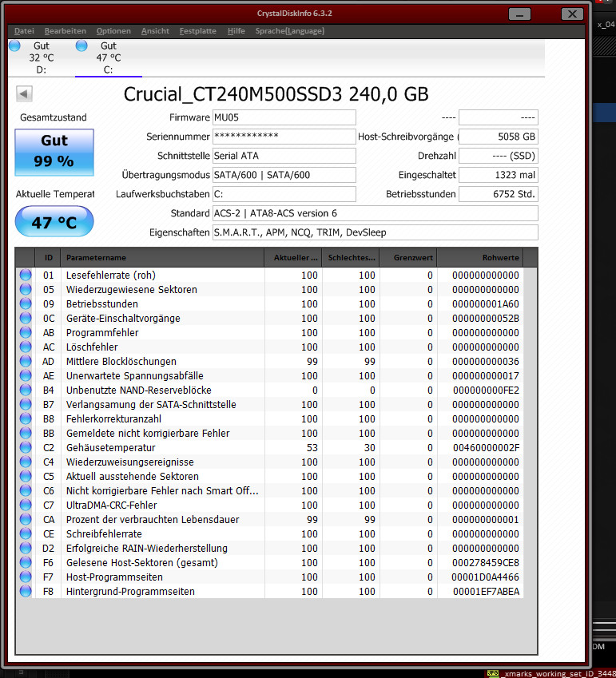Open the Bearbeiten menu
This screenshot has height=678, width=616.
(x=65, y=30)
